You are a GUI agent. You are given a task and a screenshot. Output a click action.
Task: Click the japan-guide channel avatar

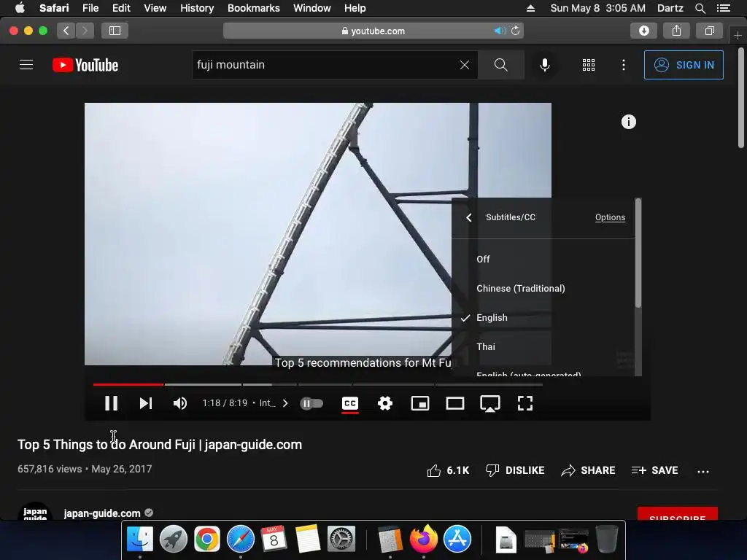click(35, 511)
